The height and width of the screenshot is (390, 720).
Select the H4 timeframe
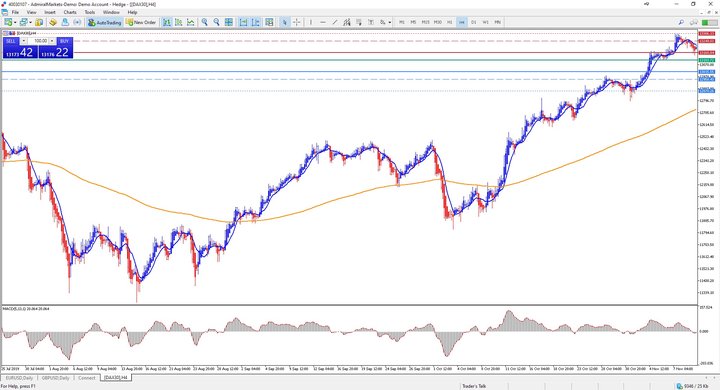[x=461, y=22]
